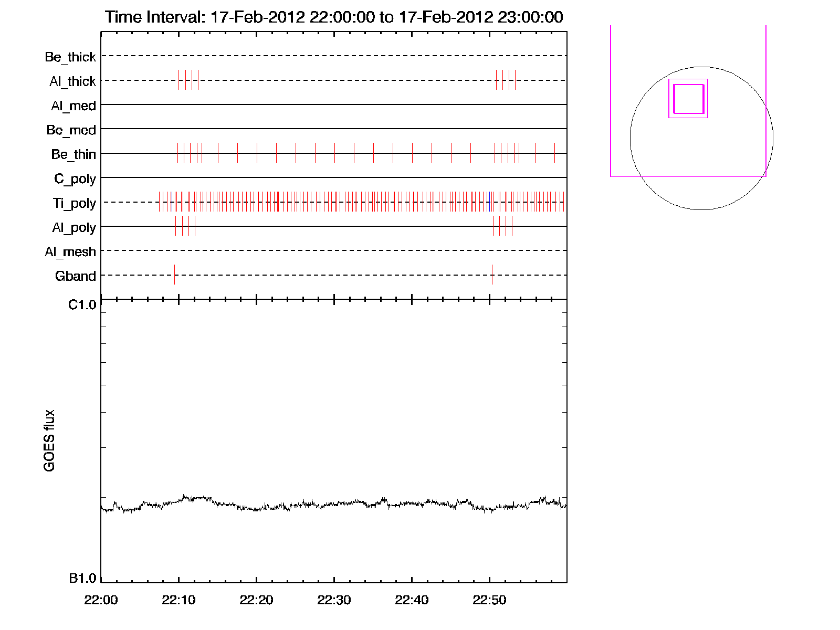840x630 pixels.
Task: Click the Time Interval title text
Action: click(334, 17)
